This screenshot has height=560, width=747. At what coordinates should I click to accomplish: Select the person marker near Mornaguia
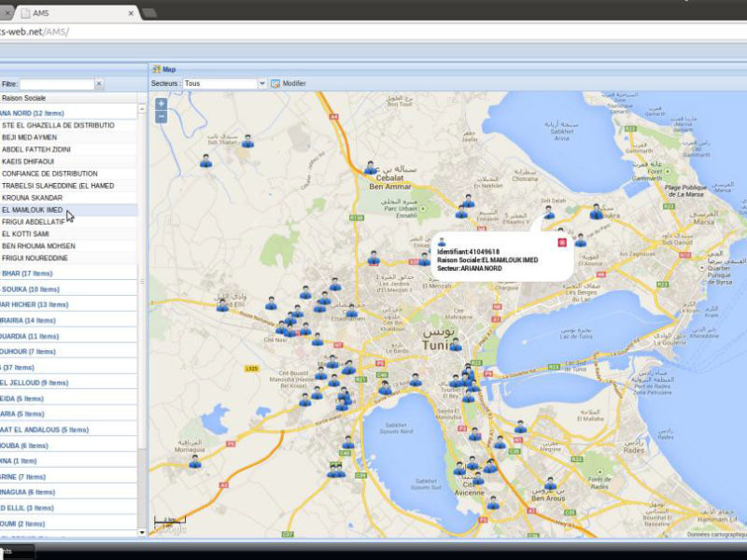point(195,461)
